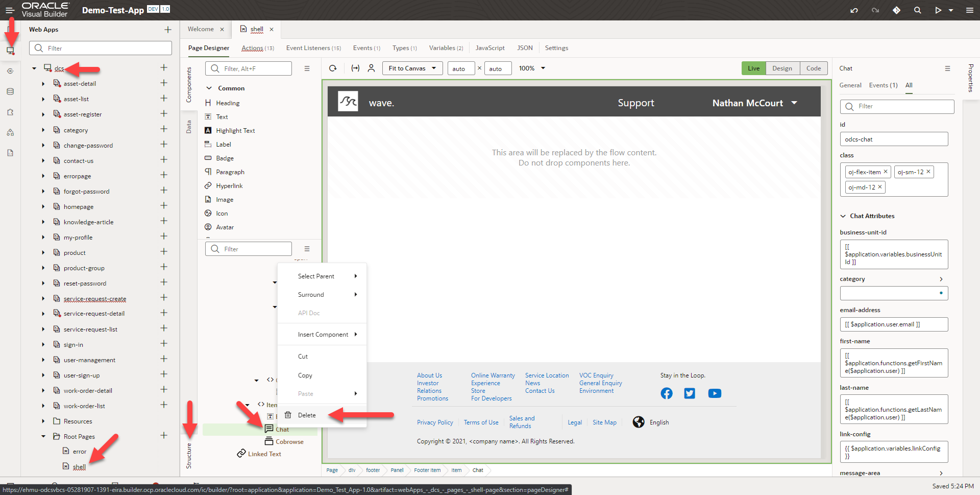Undo the last change
This screenshot has width=980, height=495.
[x=854, y=10]
